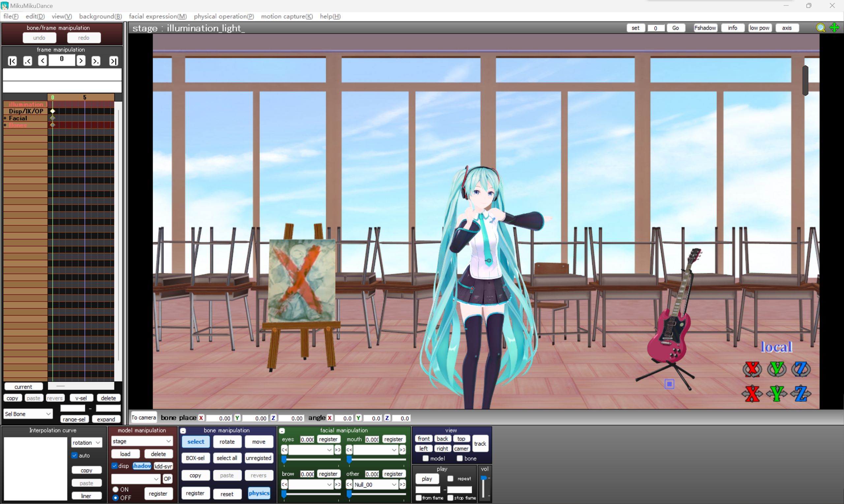Click the green move-view cross icon
The image size is (844, 504).
pyautogui.click(x=834, y=28)
